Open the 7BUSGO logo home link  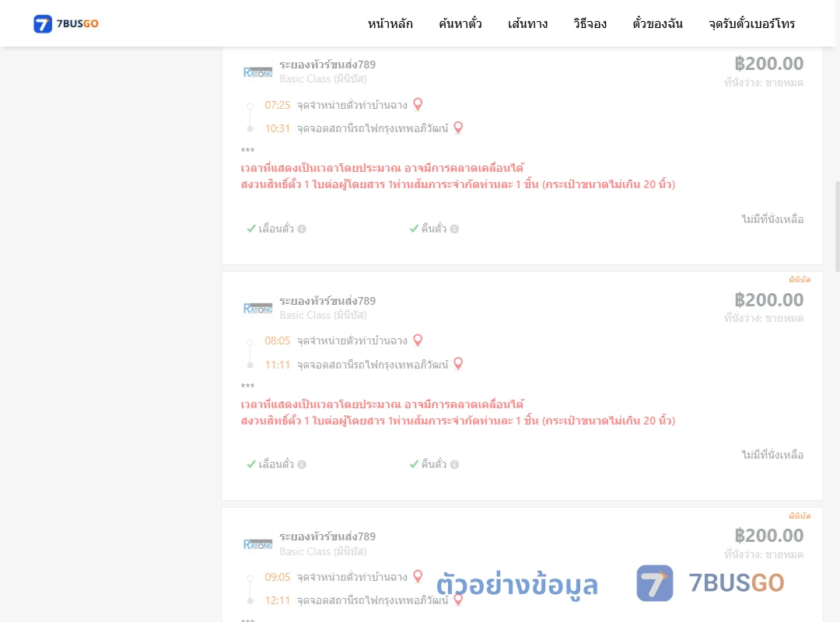[x=66, y=23]
